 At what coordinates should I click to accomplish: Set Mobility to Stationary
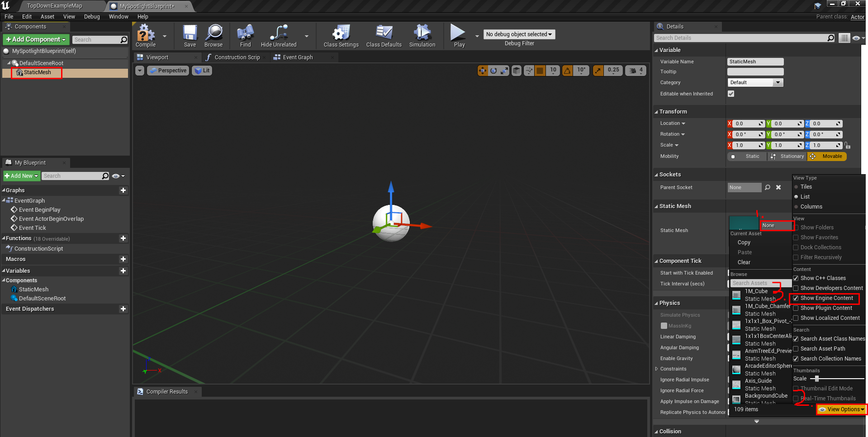(x=787, y=157)
